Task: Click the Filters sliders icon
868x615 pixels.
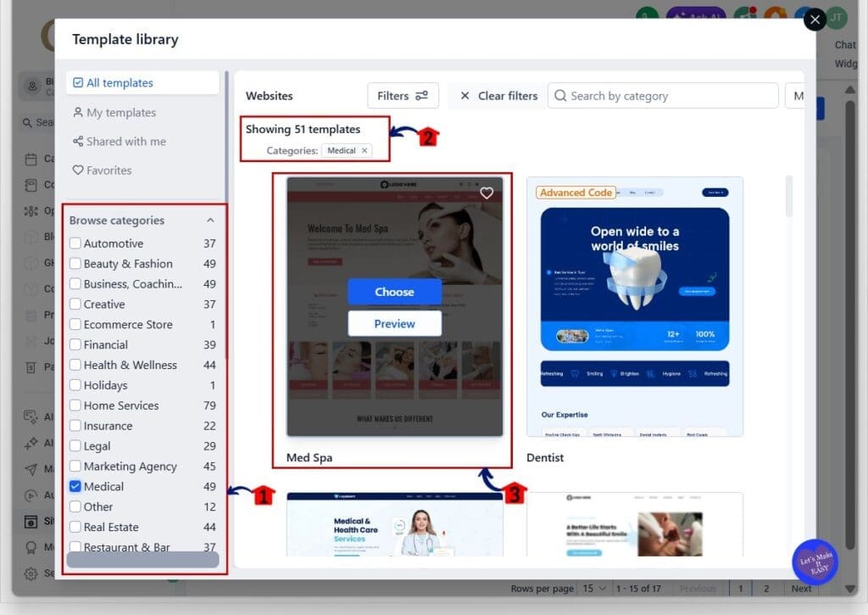Action: (422, 96)
